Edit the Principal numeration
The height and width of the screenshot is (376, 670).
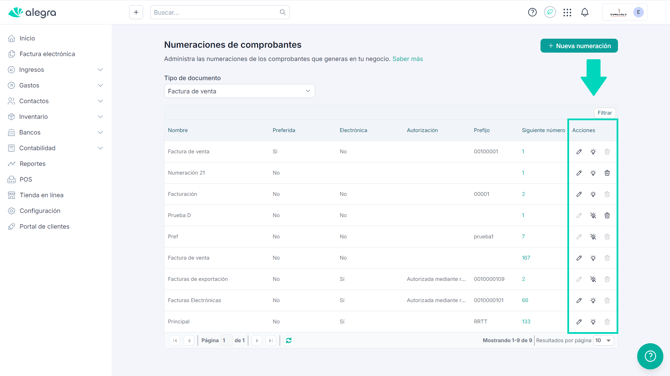579,322
